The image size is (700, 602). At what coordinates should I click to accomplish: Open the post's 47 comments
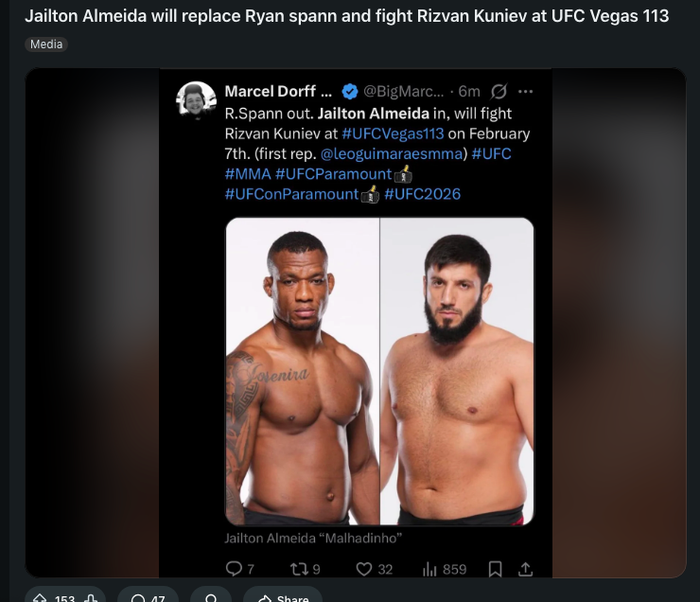click(x=148, y=598)
